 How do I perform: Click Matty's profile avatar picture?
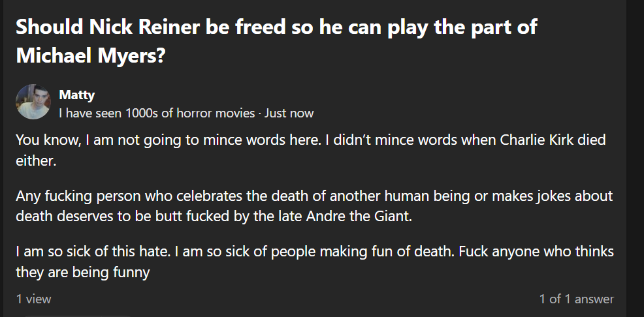(33, 102)
